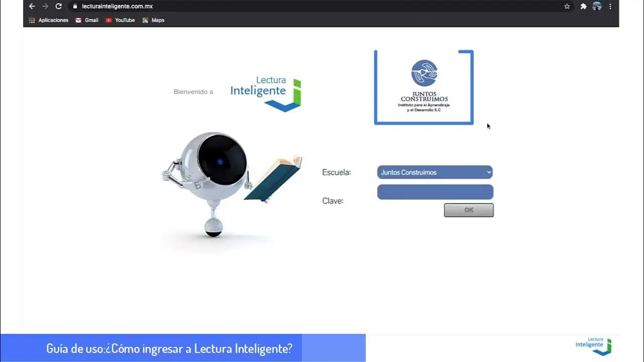
Task: Open the Aplicaciones bookmark
Action: (x=48, y=20)
